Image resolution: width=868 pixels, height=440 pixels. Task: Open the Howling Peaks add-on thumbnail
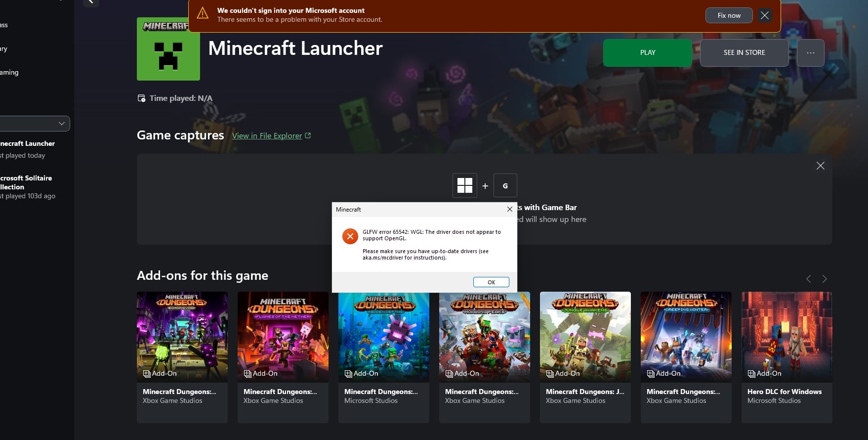[x=485, y=337]
